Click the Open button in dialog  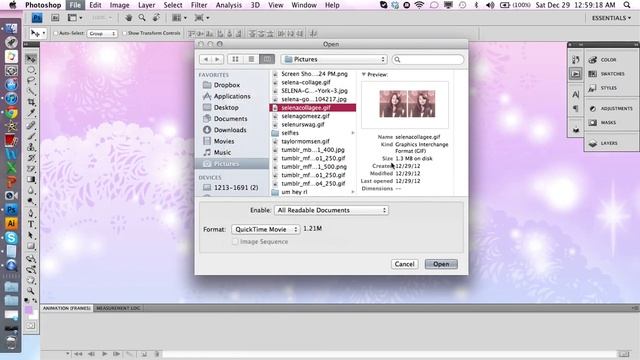click(x=441, y=264)
